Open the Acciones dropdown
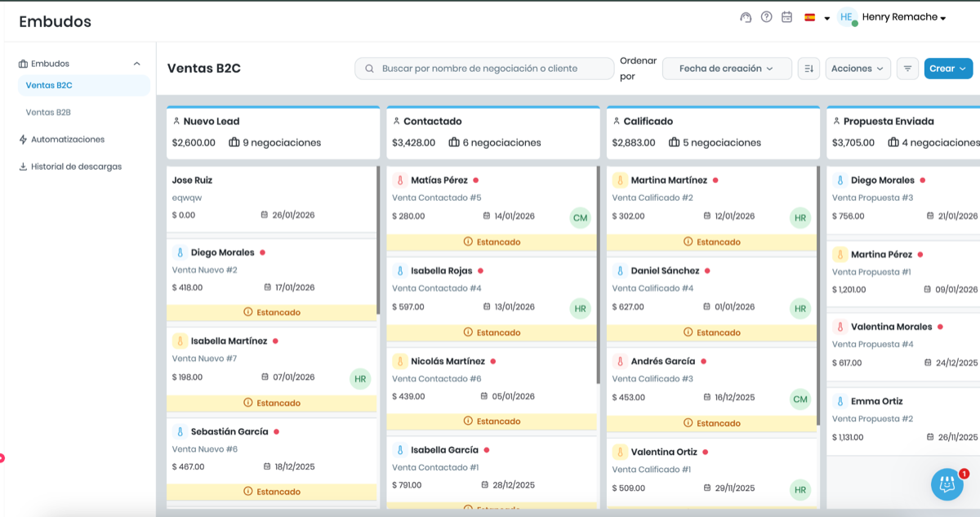This screenshot has width=980, height=517. tap(857, 69)
